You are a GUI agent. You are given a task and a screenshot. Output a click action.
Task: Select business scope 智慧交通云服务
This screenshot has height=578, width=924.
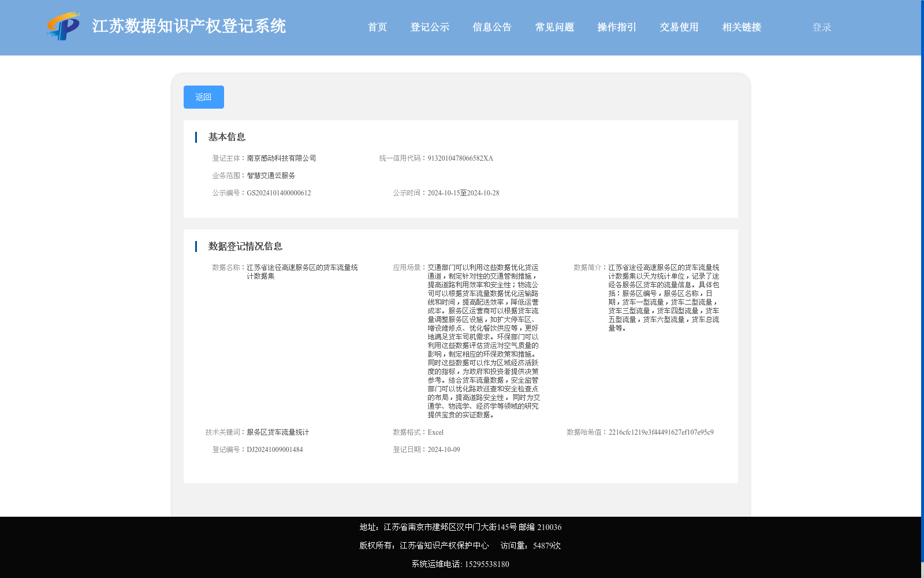pos(271,176)
